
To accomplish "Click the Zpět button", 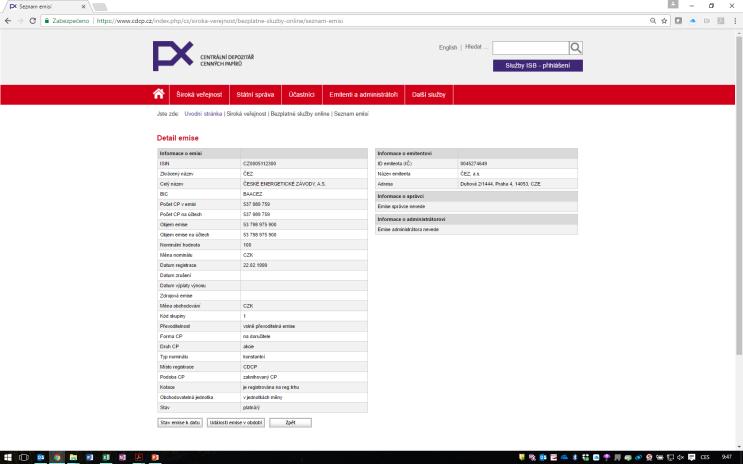I will (x=290, y=422).
